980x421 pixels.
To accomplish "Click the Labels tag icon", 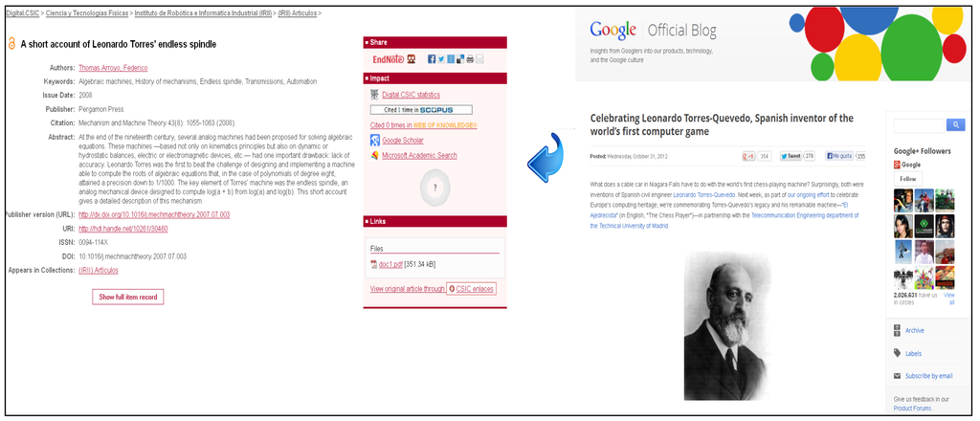I will click(x=896, y=353).
